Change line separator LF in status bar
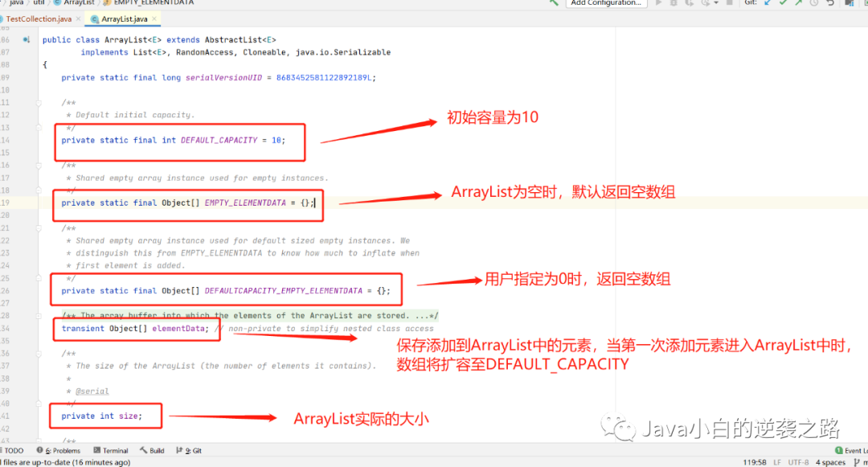The image size is (868, 467). pyautogui.click(x=777, y=462)
